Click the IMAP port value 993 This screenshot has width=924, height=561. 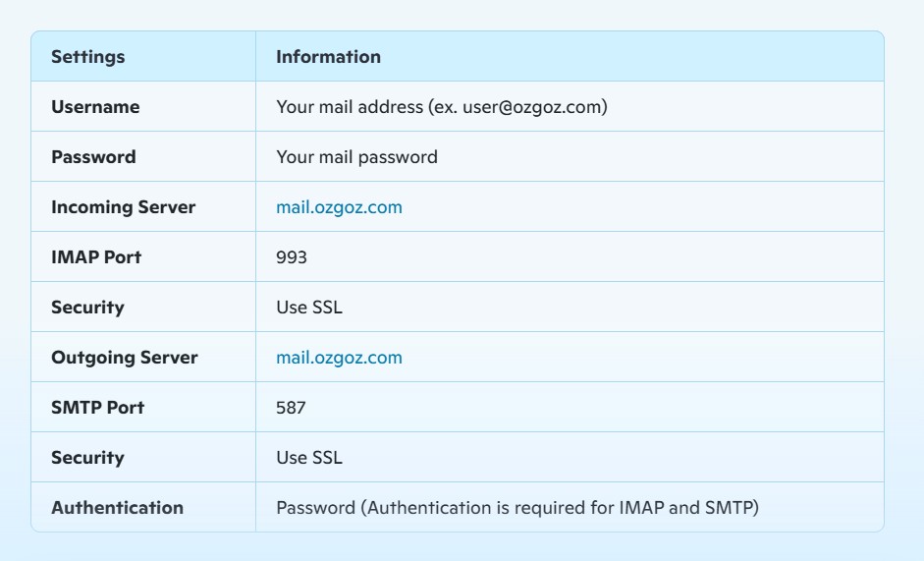(292, 257)
